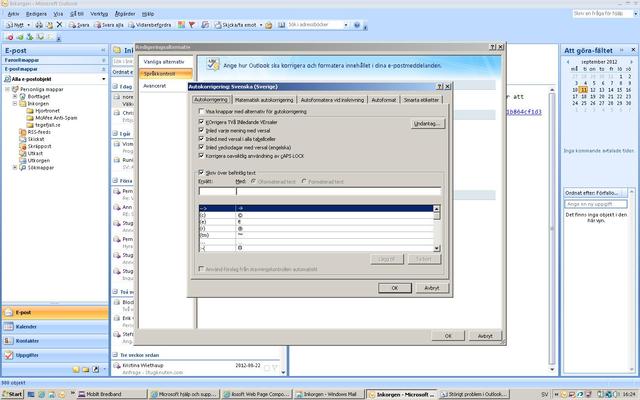The height and width of the screenshot is (400, 640).
Task: Click Avbryt in the Autokorrigering dialog
Action: (x=432, y=288)
